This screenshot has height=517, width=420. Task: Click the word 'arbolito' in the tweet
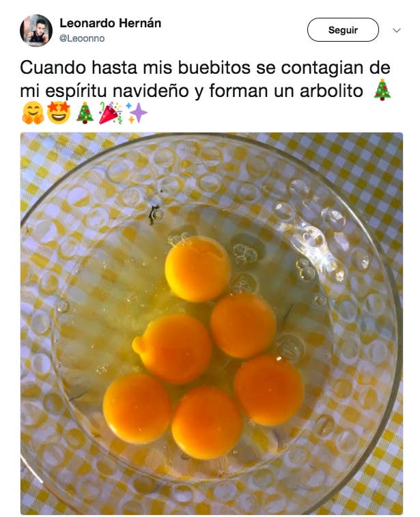coord(331,90)
